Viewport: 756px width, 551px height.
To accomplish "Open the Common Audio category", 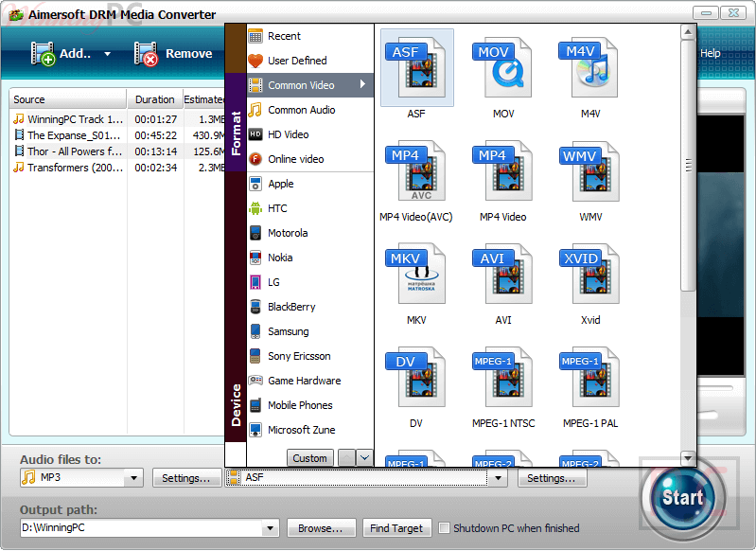I will point(310,110).
